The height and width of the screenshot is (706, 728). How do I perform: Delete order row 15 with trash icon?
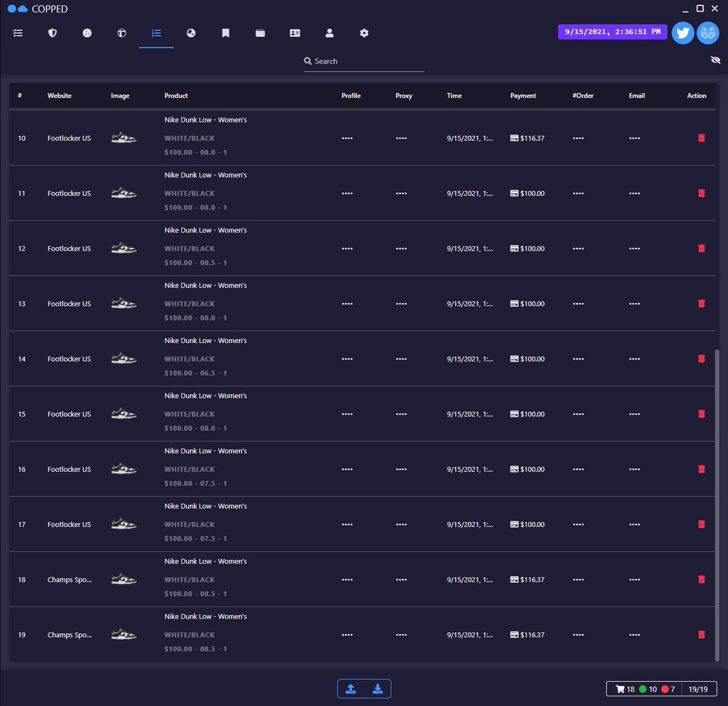(701, 414)
